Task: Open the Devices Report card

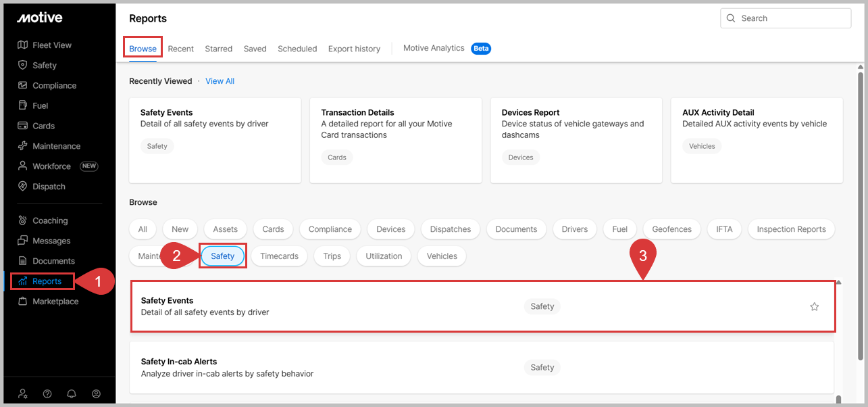Action: [576, 141]
